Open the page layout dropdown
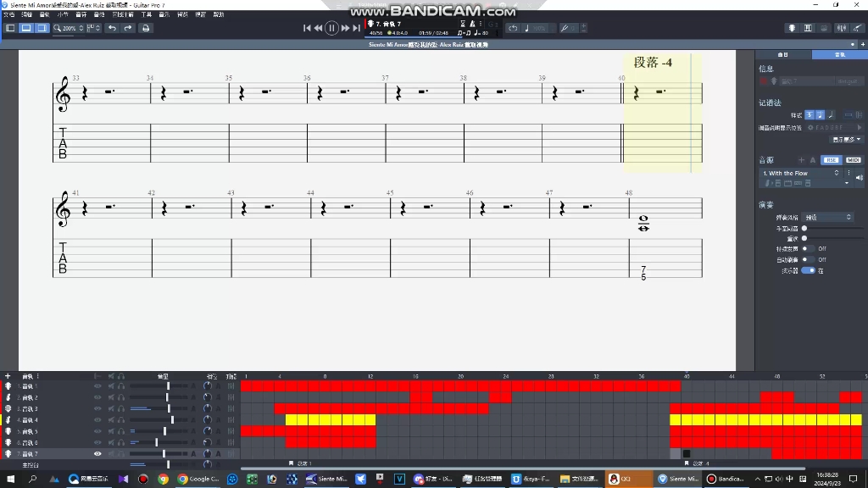The height and width of the screenshot is (488, 868). click(x=93, y=28)
